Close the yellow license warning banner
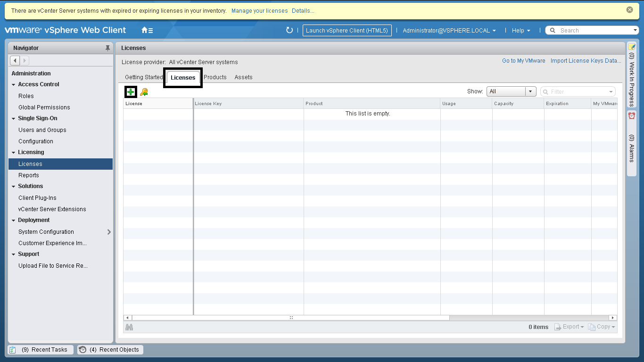Image resolution: width=644 pixels, height=362 pixels. pos(629,10)
